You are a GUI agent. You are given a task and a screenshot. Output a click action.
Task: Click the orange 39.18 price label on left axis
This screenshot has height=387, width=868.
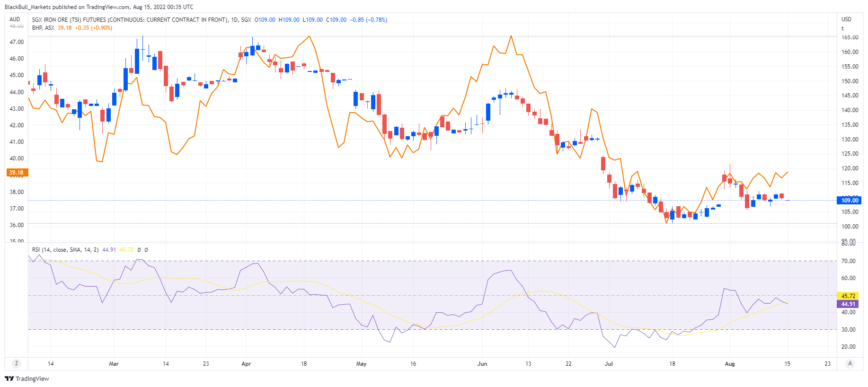tap(17, 173)
